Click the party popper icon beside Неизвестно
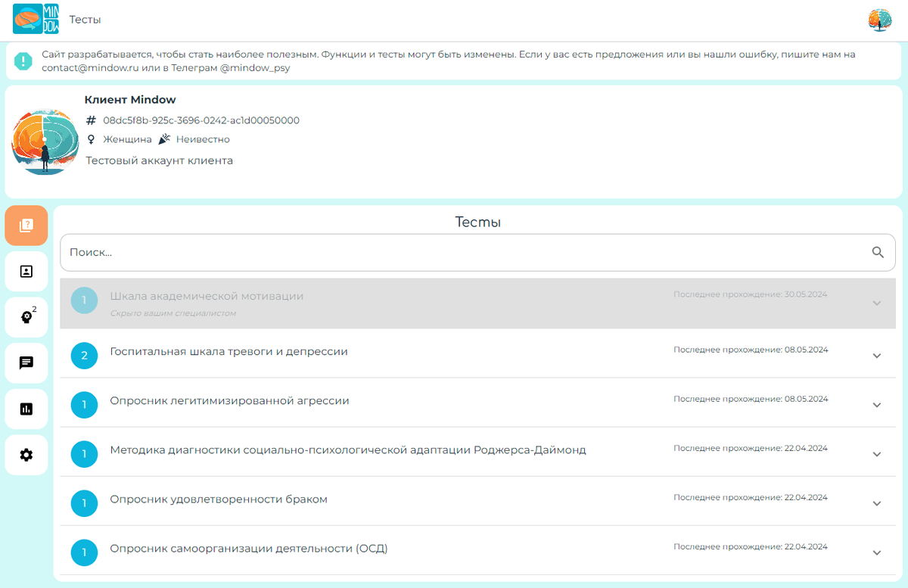908x588 pixels. point(164,139)
